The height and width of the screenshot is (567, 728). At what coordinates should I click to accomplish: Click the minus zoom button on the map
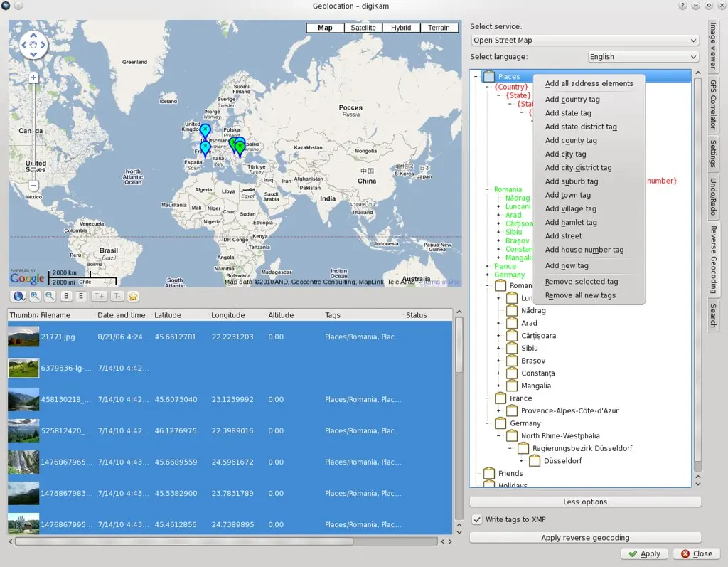[x=33, y=186]
